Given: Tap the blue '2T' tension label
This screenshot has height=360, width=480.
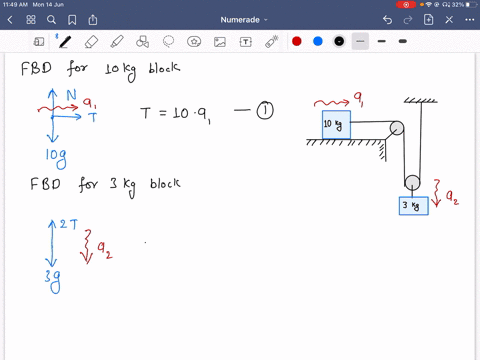Looking at the screenshot, I should (69, 224).
